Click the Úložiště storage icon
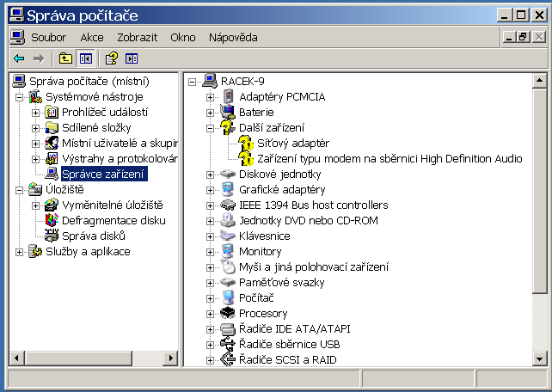 [x=35, y=190]
